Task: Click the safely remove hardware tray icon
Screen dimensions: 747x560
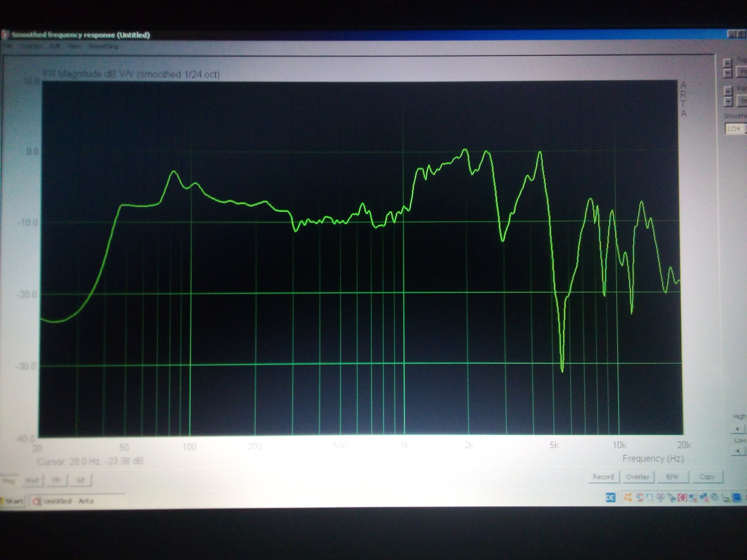Action: click(x=726, y=498)
